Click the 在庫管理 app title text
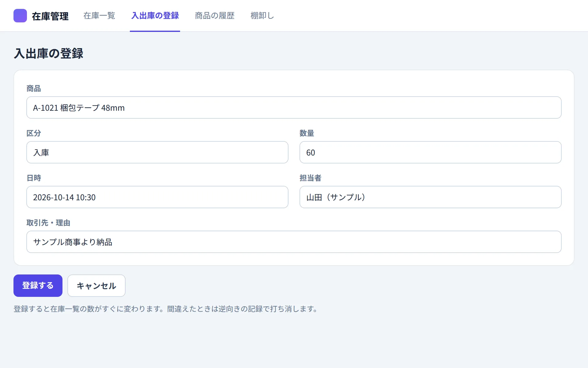 [x=50, y=16]
